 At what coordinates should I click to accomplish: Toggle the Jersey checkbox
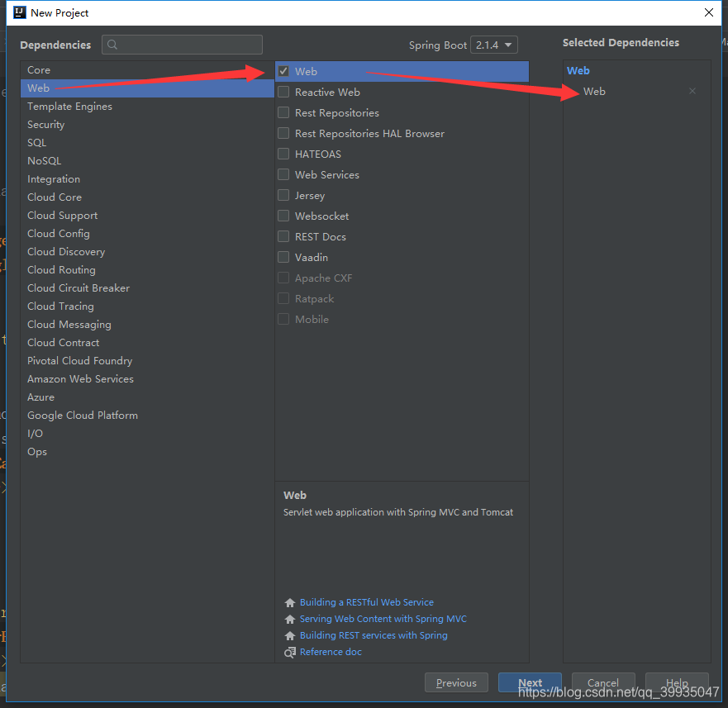point(283,195)
